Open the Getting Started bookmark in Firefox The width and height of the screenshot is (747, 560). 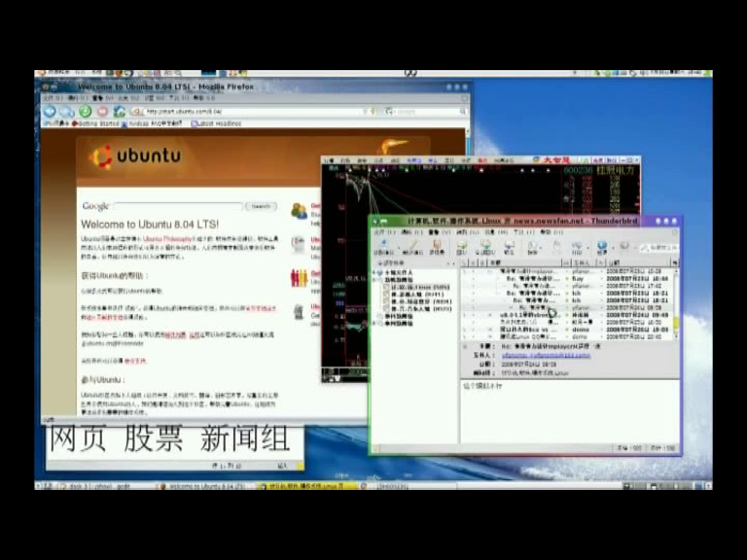pos(95,123)
